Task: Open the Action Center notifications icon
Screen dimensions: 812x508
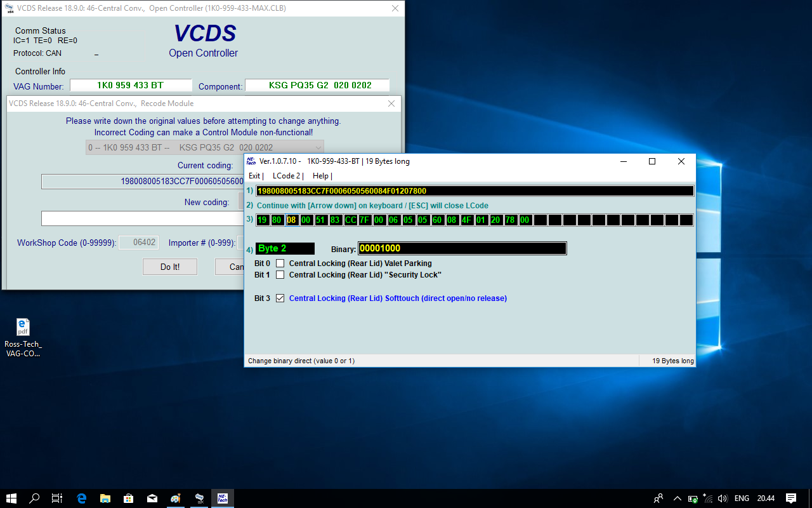Action: (791, 498)
